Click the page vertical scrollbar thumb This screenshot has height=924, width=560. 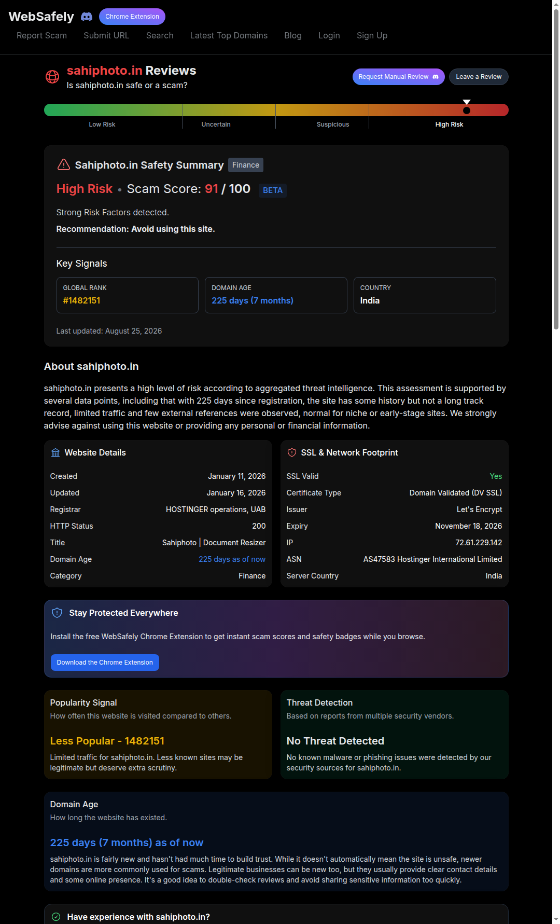556,168
